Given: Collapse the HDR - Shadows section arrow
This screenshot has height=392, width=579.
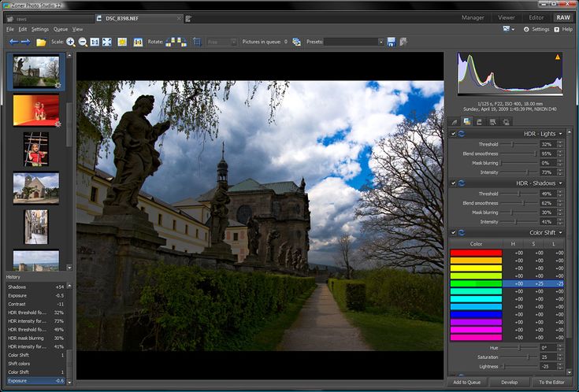Looking at the screenshot, I should point(560,183).
